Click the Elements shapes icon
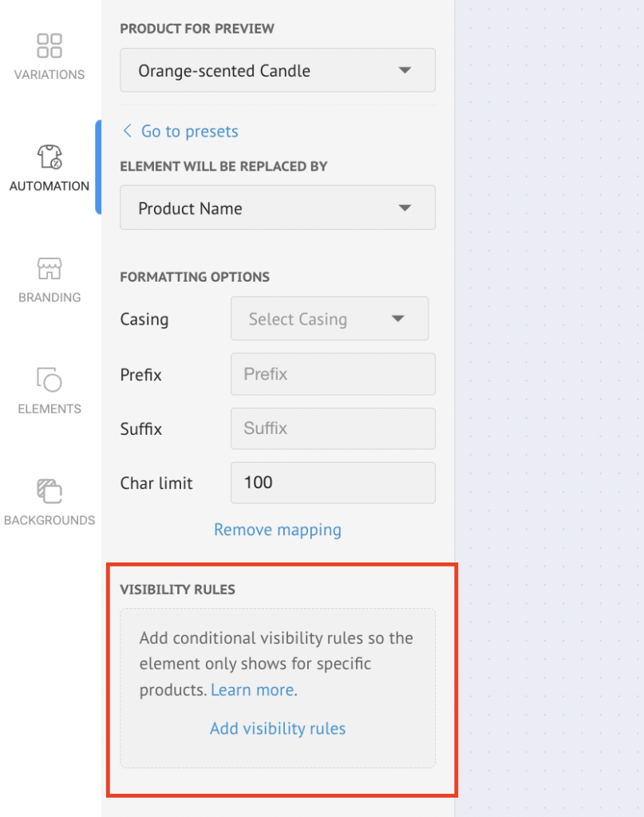 tap(49, 379)
